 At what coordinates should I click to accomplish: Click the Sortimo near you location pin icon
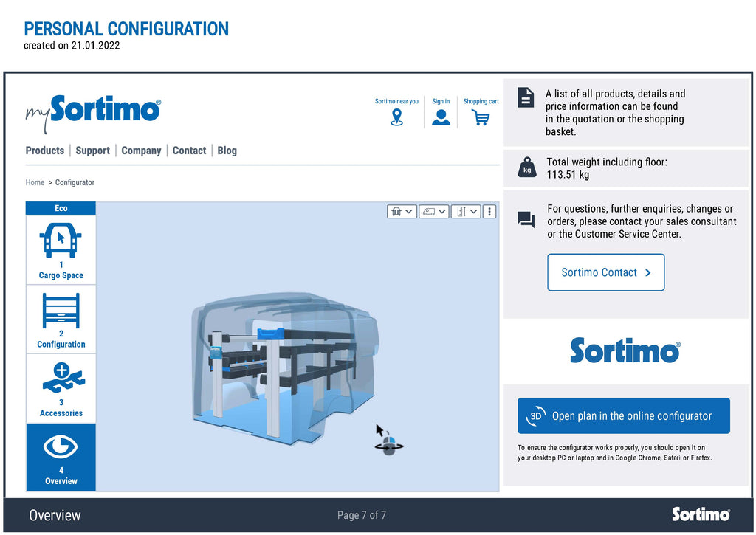pos(396,117)
